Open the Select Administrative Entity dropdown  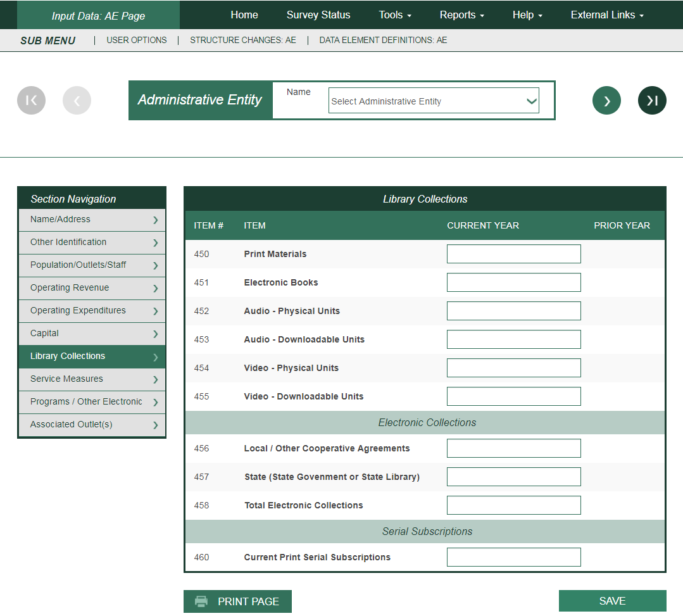(x=434, y=101)
